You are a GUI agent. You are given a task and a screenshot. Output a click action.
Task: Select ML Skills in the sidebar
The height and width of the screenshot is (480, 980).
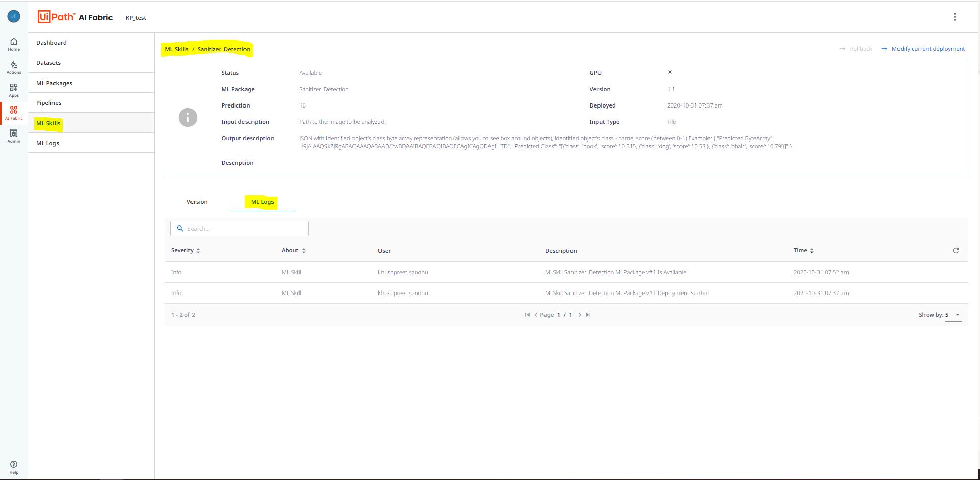(x=91, y=123)
